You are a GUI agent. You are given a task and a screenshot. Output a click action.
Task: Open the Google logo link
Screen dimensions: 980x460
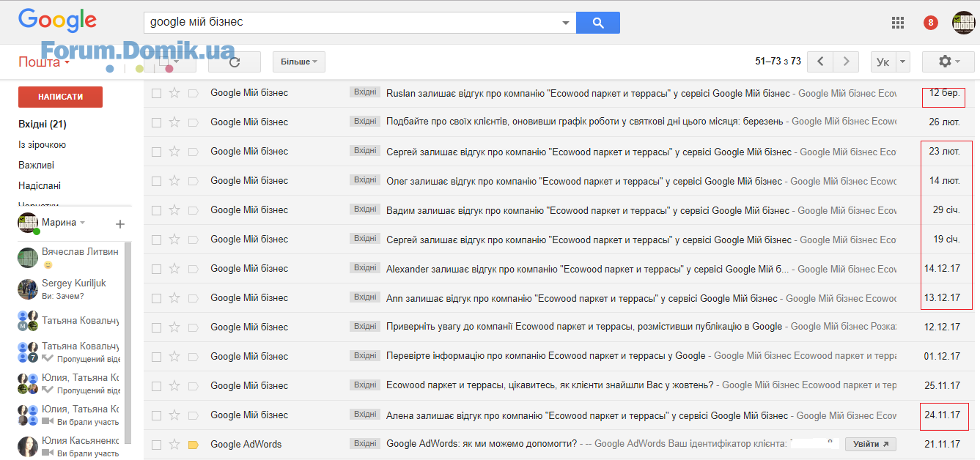tap(58, 21)
